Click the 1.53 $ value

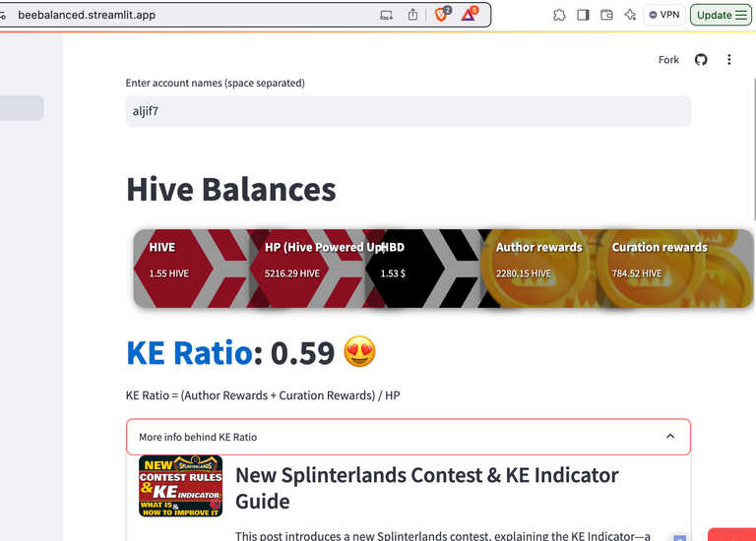coord(393,273)
